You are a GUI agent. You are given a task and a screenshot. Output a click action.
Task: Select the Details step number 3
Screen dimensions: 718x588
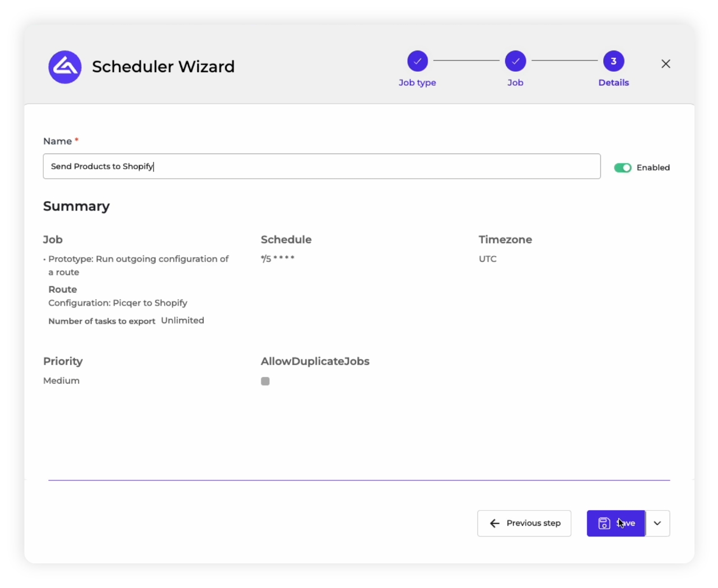613,61
